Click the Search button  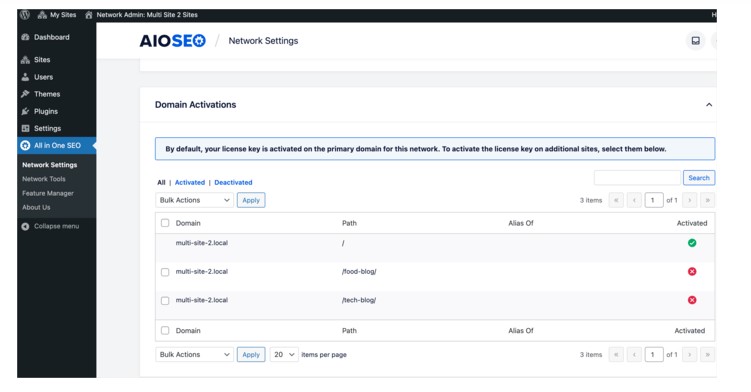699,178
